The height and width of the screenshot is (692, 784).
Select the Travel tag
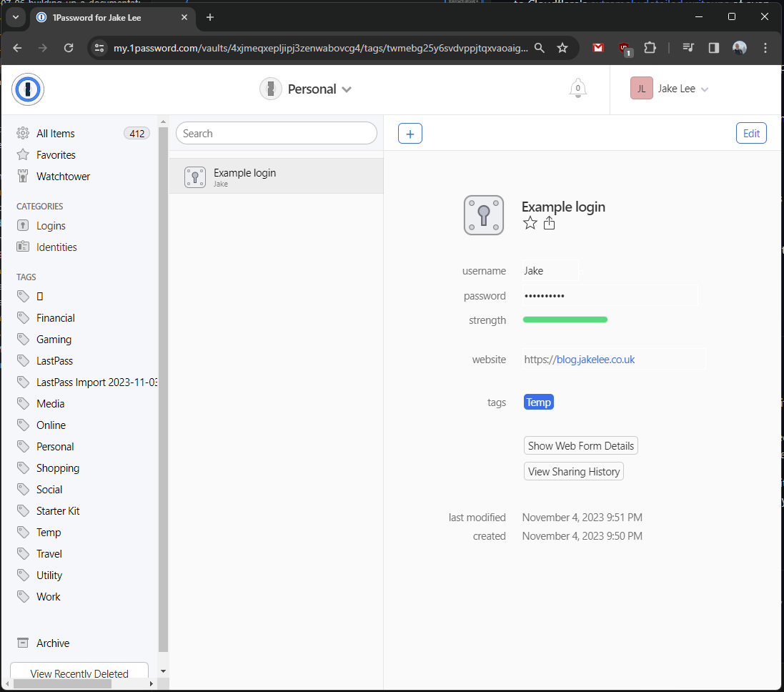click(49, 555)
